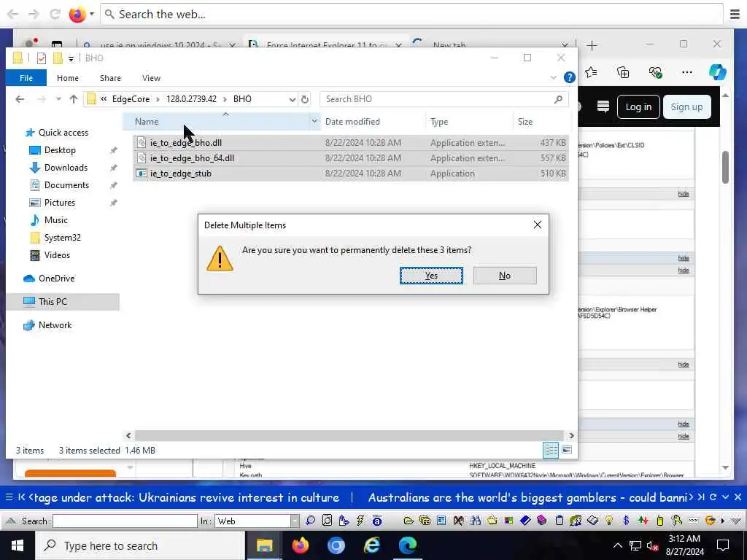Open the In: Web dropdown
The height and width of the screenshot is (560, 747).
tap(295, 521)
